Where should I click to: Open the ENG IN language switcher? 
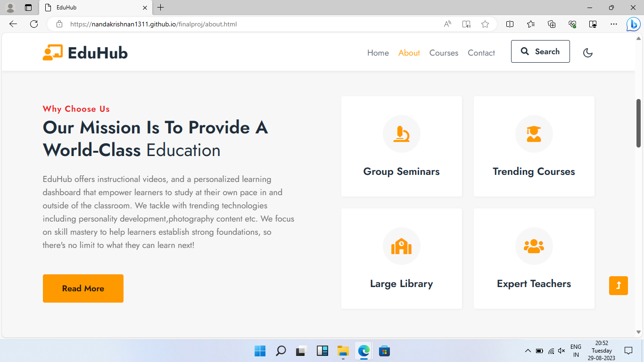(x=576, y=350)
